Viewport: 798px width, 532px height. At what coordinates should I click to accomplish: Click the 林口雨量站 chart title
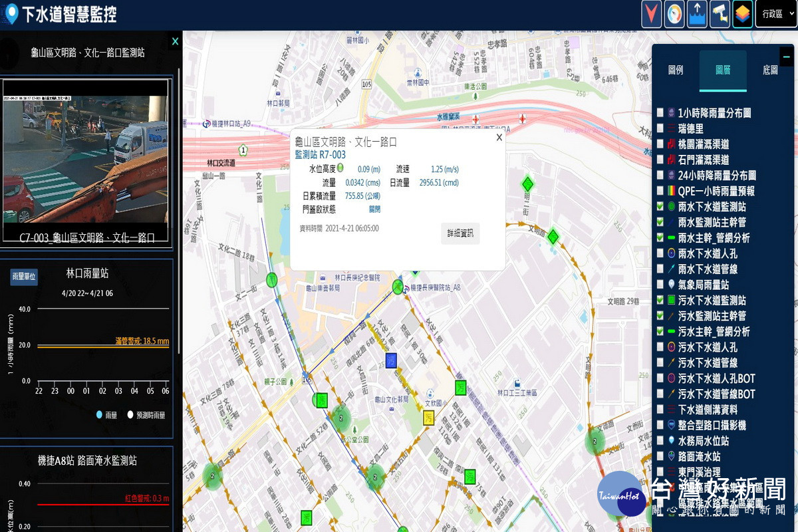tap(88, 273)
